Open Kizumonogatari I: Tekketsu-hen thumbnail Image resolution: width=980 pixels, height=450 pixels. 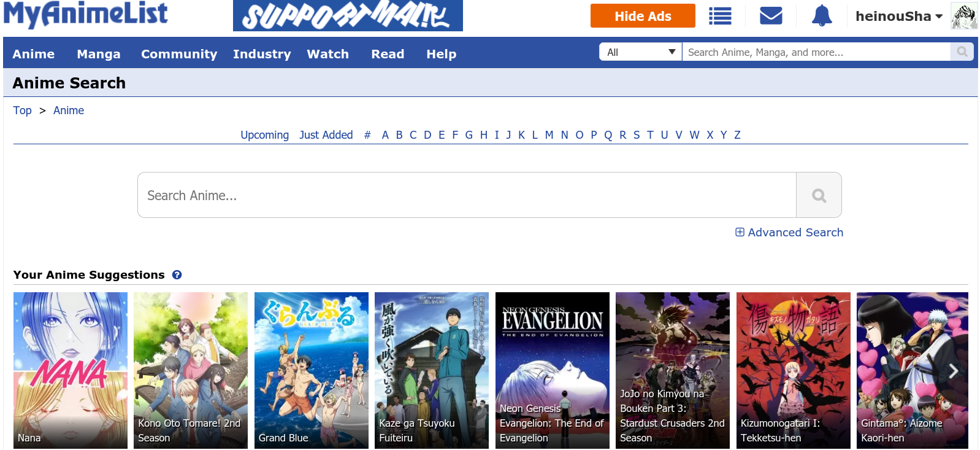click(794, 370)
